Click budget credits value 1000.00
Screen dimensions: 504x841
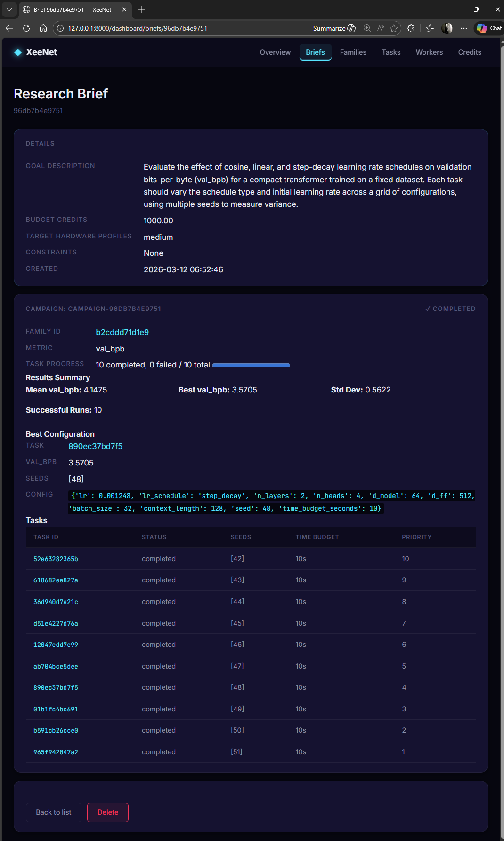coord(158,220)
